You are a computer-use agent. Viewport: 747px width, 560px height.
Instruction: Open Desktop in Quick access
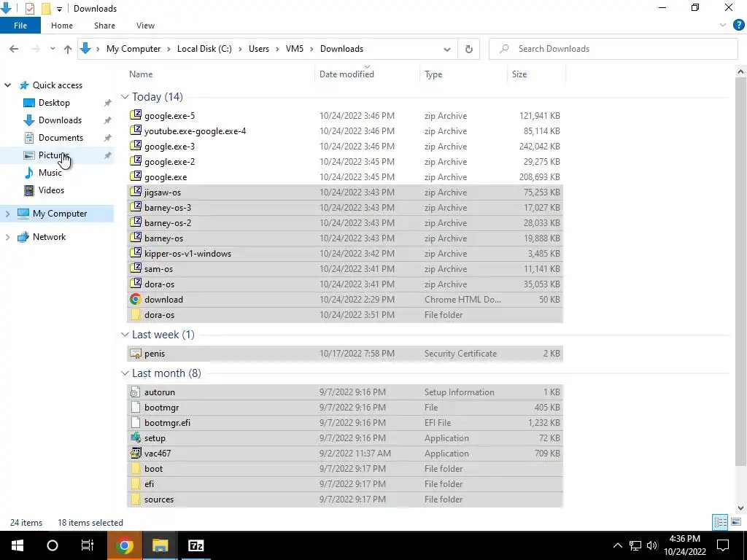tap(54, 103)
